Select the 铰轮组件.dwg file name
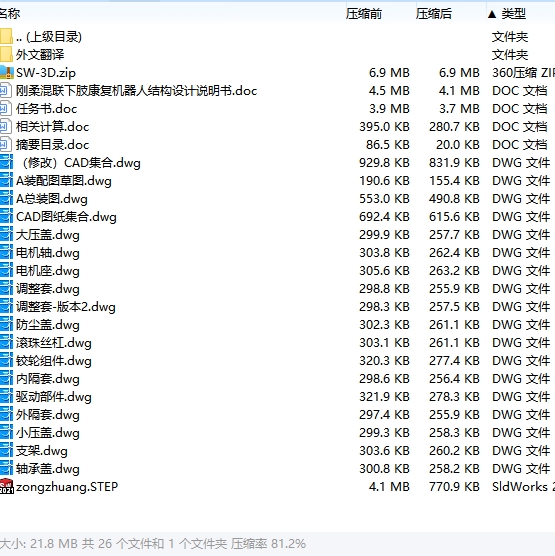 (x=54, y=361)
